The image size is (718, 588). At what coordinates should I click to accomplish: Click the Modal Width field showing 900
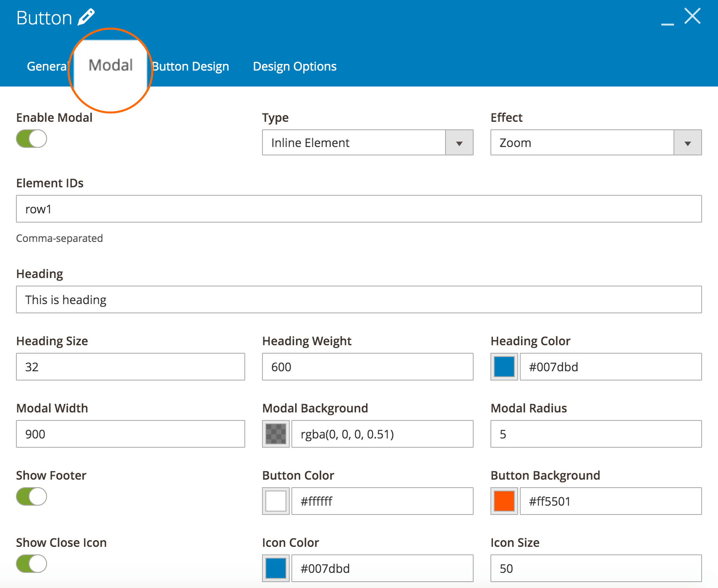130,434
